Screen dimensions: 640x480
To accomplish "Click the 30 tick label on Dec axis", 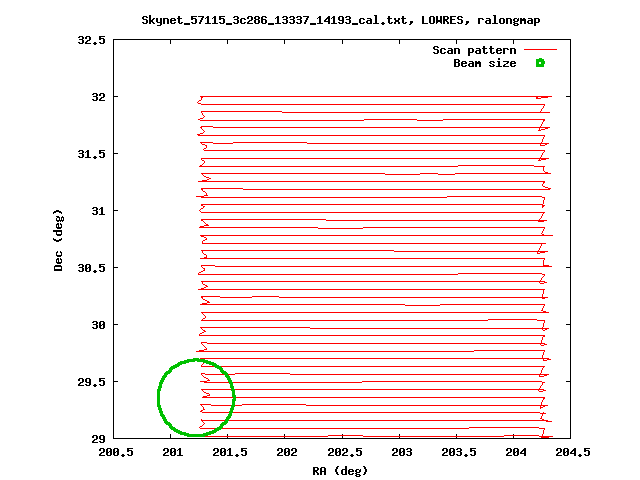I will [x=98, y=325].
